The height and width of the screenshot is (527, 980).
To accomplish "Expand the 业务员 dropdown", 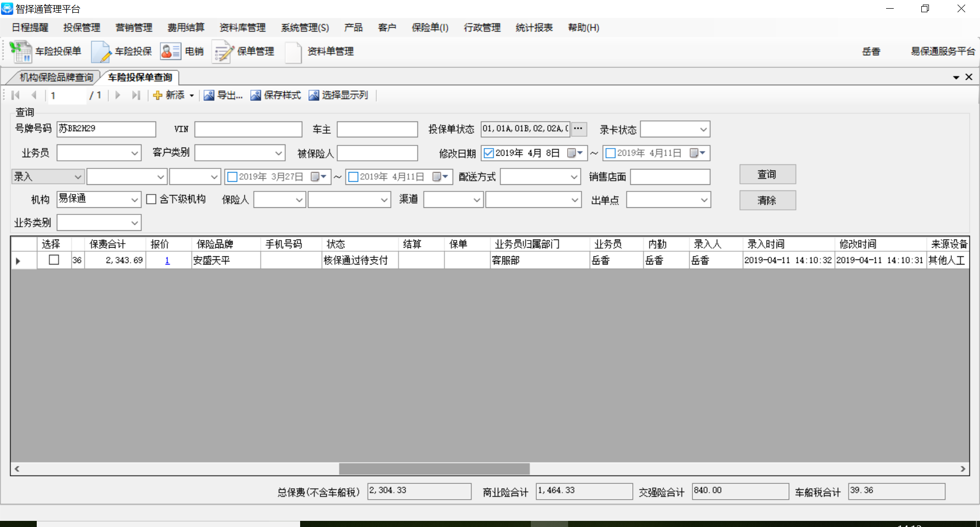I will click(134, 153).
